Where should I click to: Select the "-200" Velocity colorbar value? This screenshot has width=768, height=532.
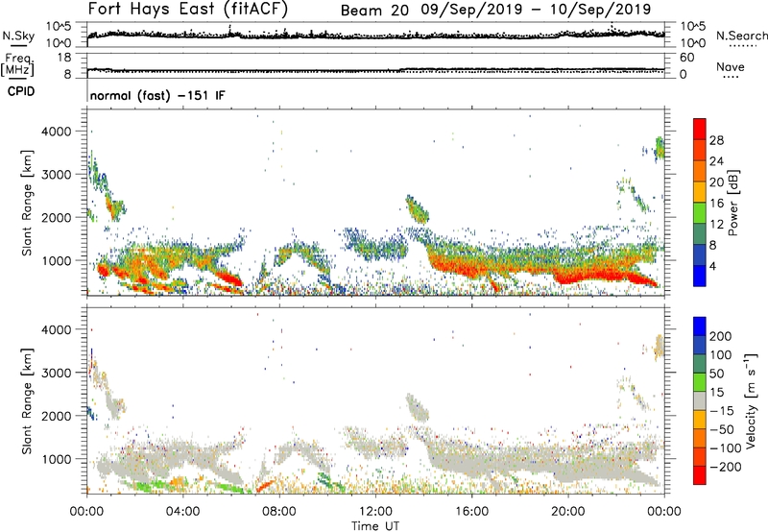tap(726, 467)
